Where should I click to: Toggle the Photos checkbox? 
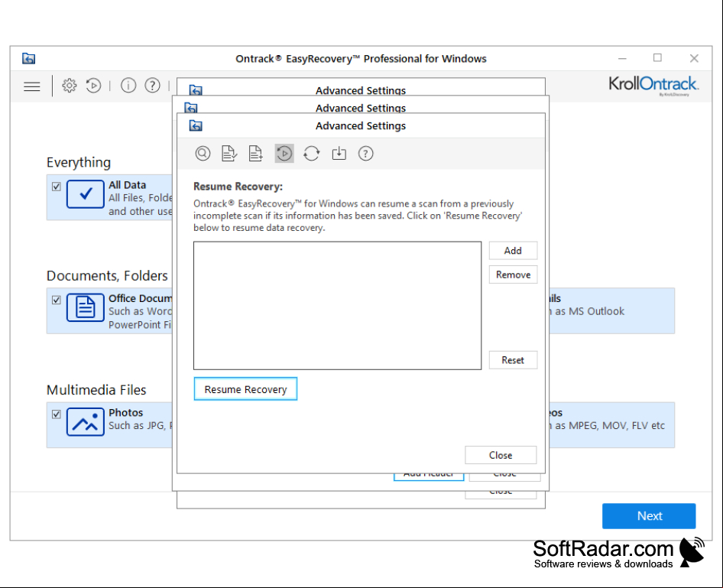(x=57, y=414)
